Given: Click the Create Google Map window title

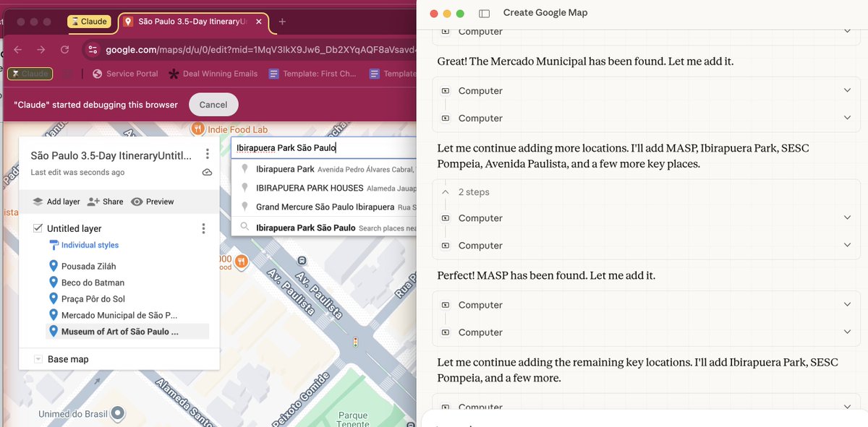Looking at the screenshot, I should [x=545, y=13].
